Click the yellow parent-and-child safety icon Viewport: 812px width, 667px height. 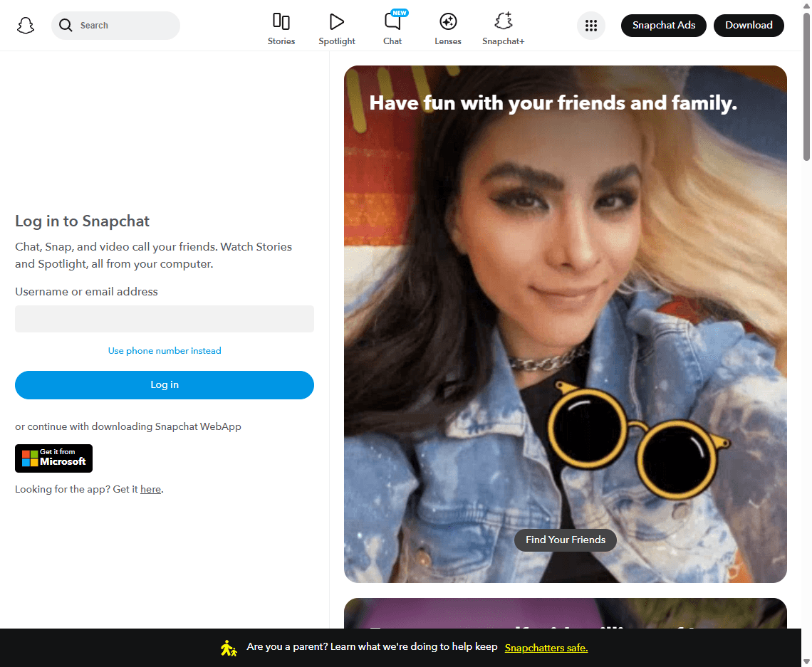[x=229, y=648]
